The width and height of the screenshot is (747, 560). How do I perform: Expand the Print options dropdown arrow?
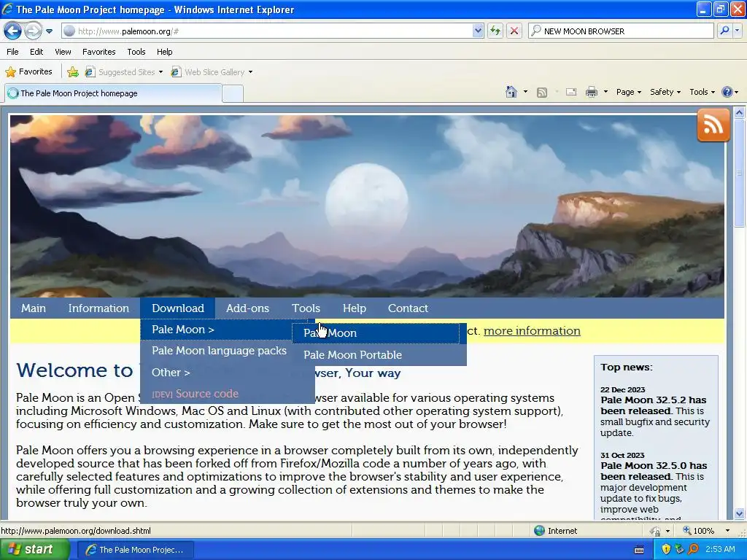tap(605, 92)
